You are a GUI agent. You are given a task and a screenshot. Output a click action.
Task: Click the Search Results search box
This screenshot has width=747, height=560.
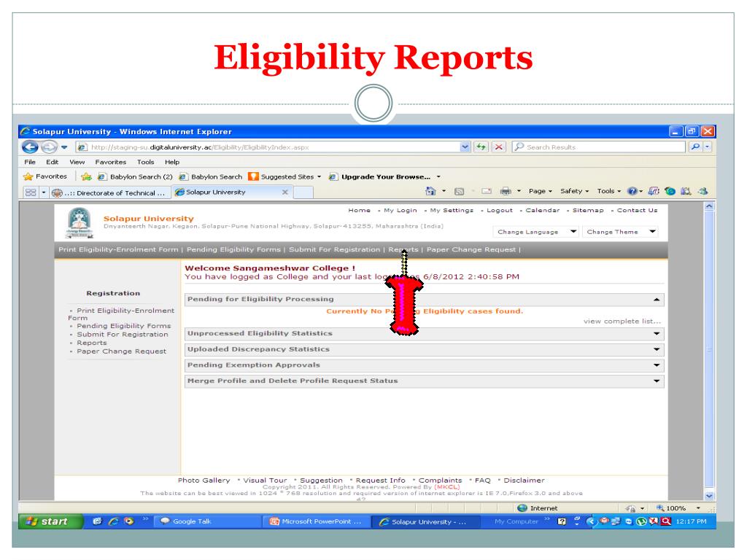click(598, 147)
